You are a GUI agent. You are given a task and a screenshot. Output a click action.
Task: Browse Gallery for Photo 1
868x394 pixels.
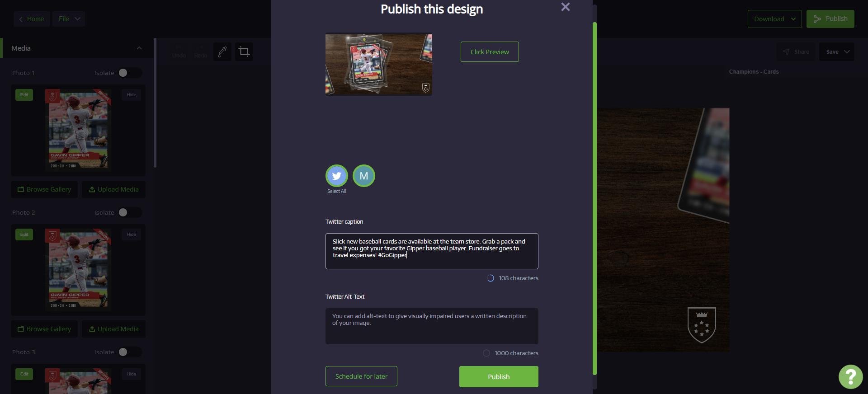(x=44, y=189)
